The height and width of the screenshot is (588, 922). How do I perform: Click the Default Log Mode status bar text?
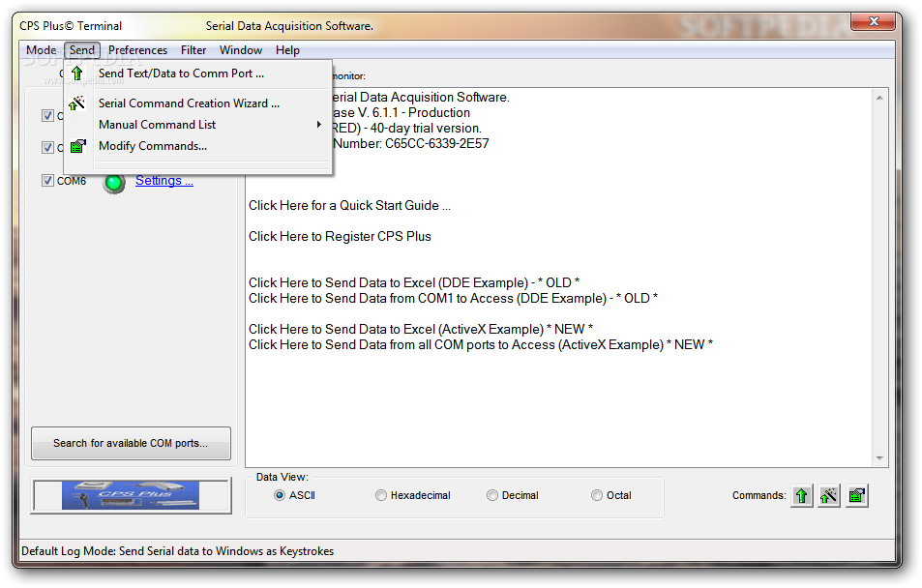[x=178, y=551]
